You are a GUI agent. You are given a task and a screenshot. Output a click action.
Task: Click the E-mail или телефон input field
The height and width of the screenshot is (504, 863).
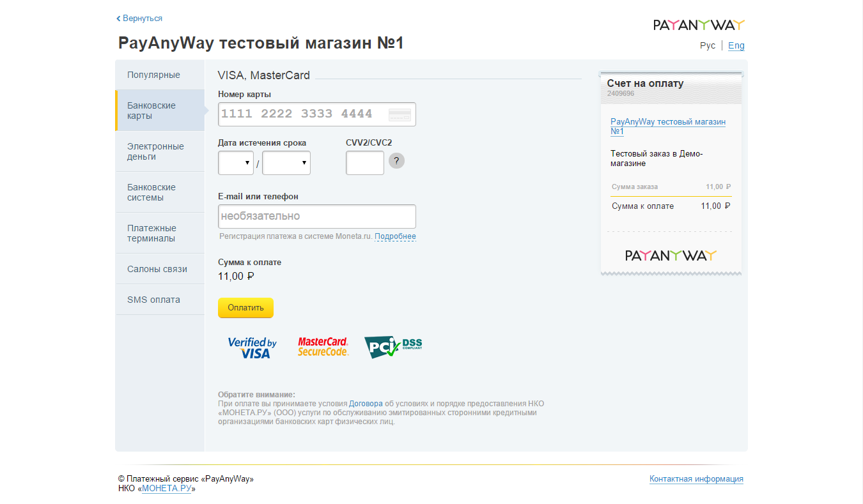pos(316,216)
